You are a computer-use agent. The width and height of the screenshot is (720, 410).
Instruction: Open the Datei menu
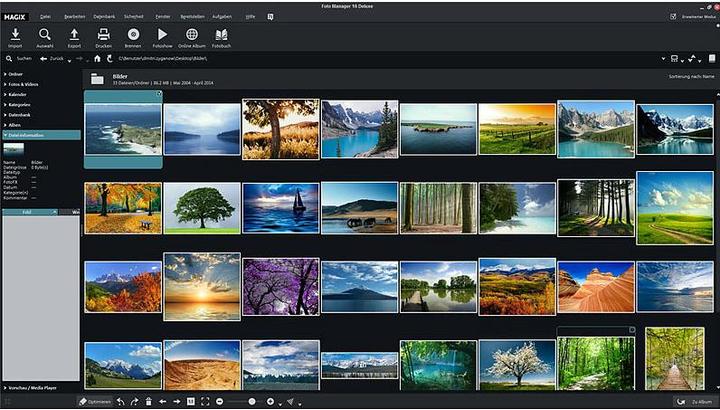point(45,17)
